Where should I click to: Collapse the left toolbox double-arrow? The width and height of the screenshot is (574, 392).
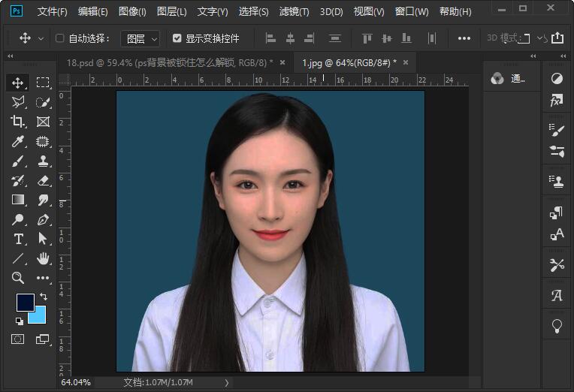click(x=11, y=56)
